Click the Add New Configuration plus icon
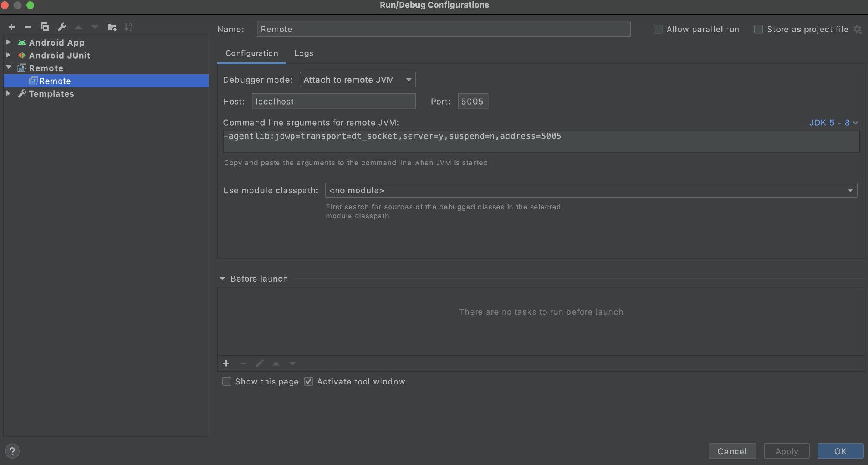 (x=12, y=27)
